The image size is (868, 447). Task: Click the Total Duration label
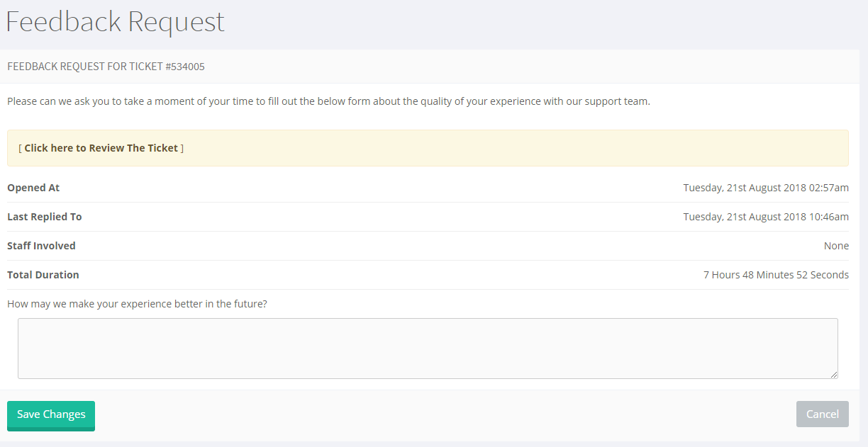point(43,275)
